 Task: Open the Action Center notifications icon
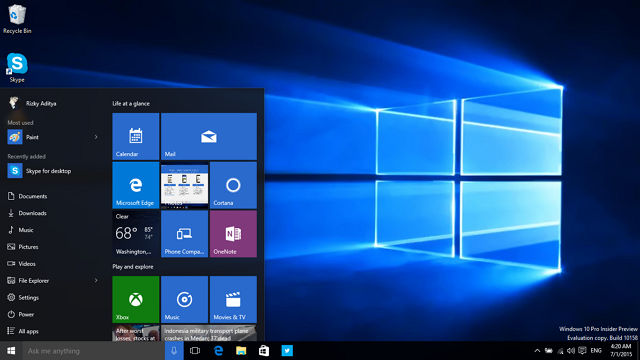tap(582, 351)
